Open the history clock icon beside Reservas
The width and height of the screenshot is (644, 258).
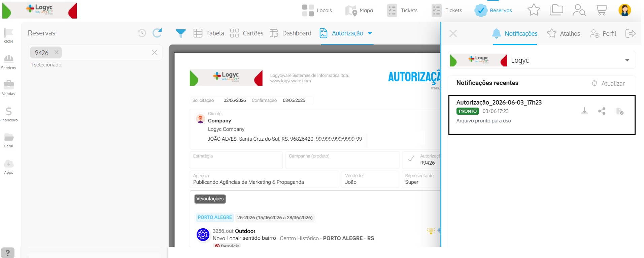142,33
